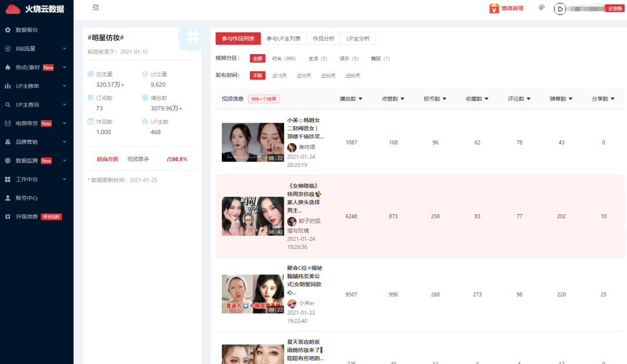
Task: Click the UP主数 people icon
Action: pyautogui.click(x=145, y=121)
